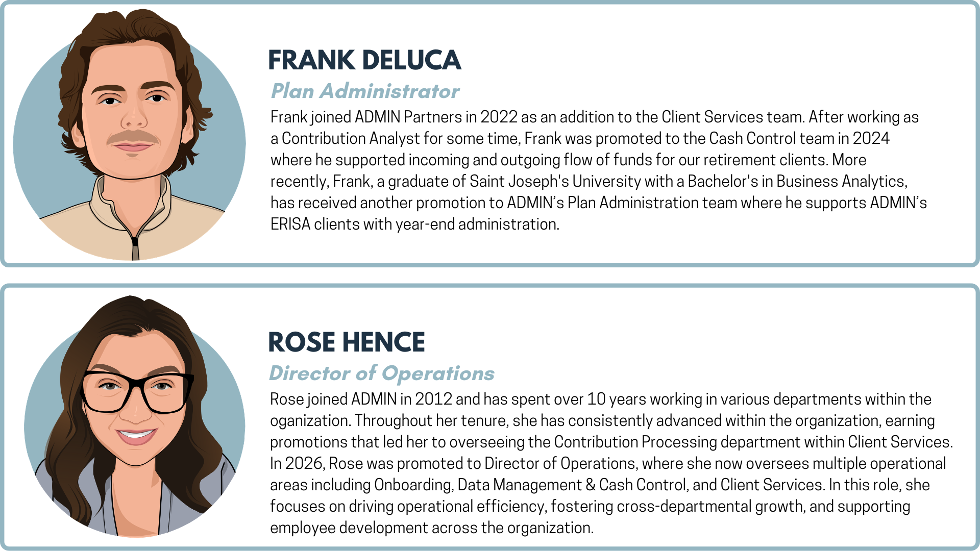Click the mustache on Frank's portrait

(x=133, y=137)
